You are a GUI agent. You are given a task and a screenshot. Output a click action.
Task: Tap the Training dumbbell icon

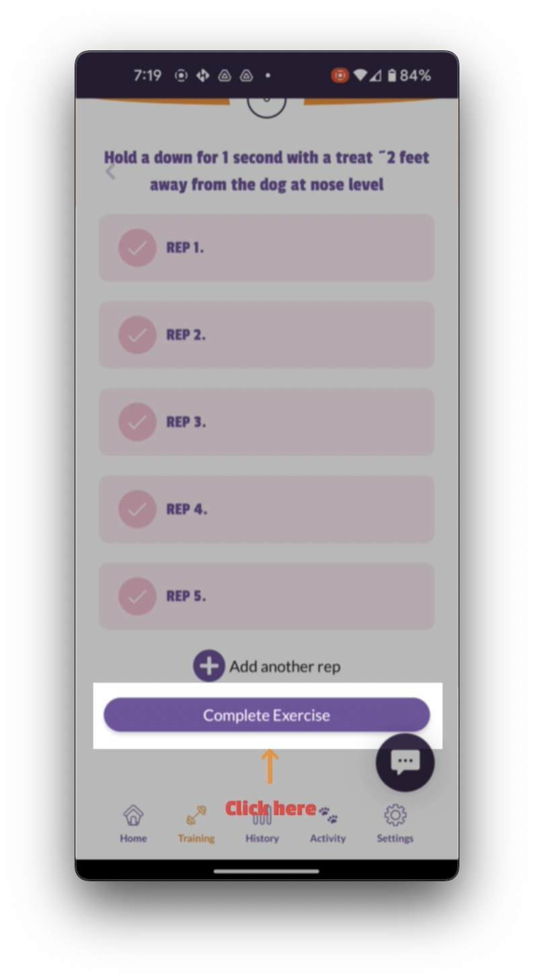[x=196, y=815]
